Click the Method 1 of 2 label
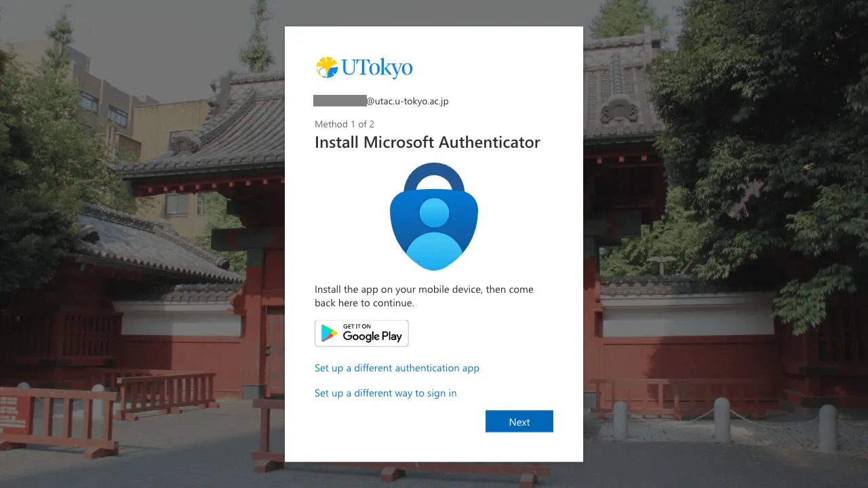Viewport: 868px width, 488px height. (x=344, y=124)
